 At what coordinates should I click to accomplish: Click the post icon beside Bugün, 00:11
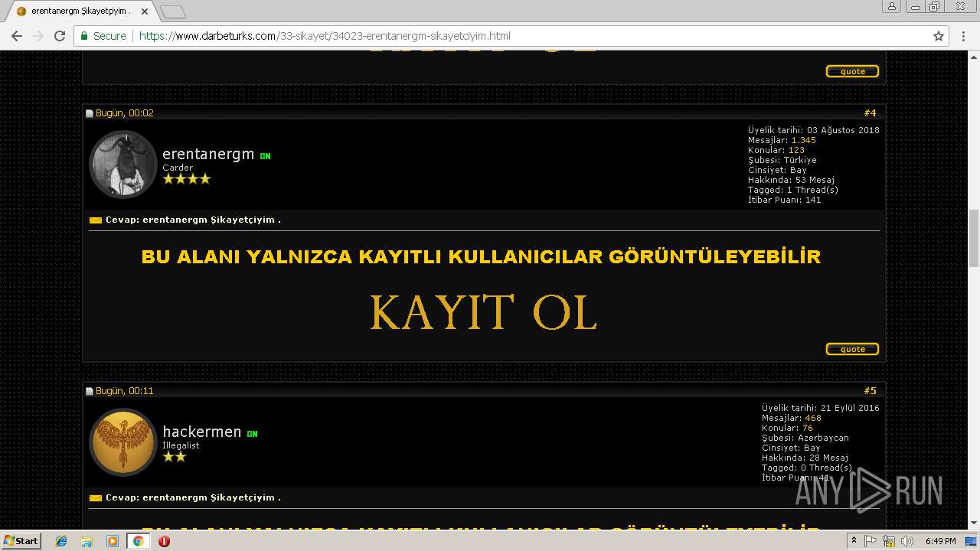pyautogui.click(x=90, y=391)
